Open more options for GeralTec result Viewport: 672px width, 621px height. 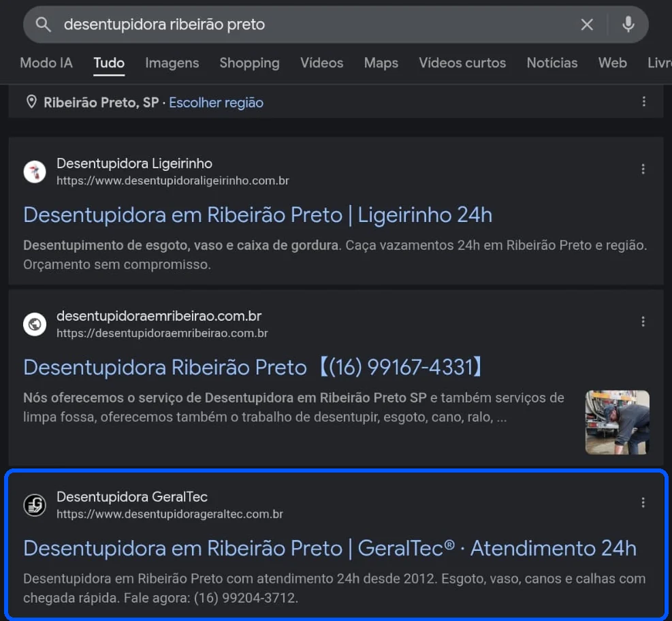(643, 503)
